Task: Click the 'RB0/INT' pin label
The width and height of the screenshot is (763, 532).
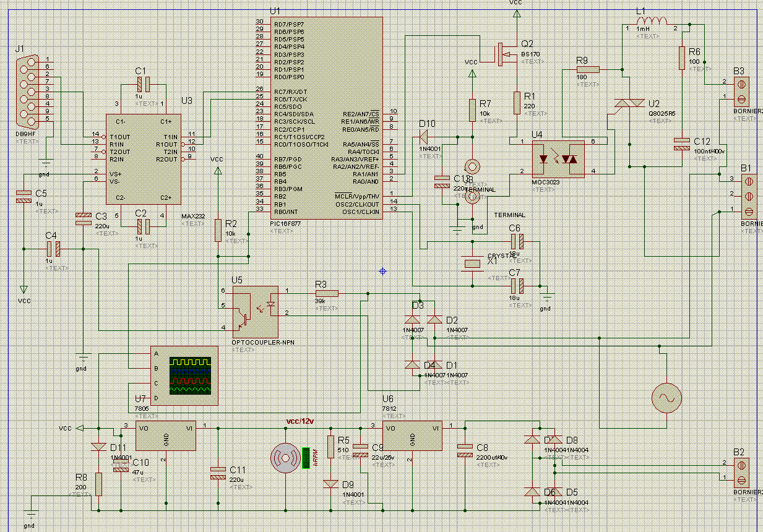Action: click(x=285, y=212)
